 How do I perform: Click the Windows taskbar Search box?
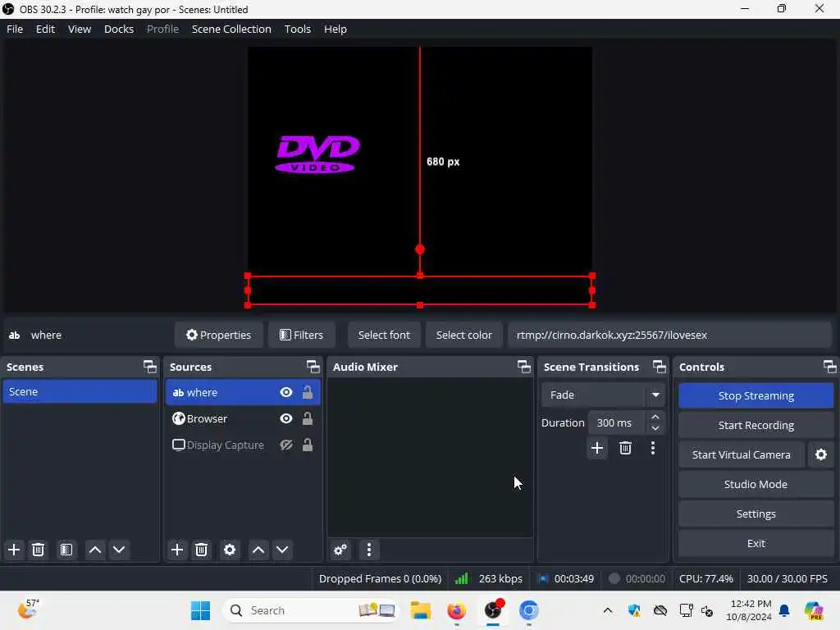point(311,610)
